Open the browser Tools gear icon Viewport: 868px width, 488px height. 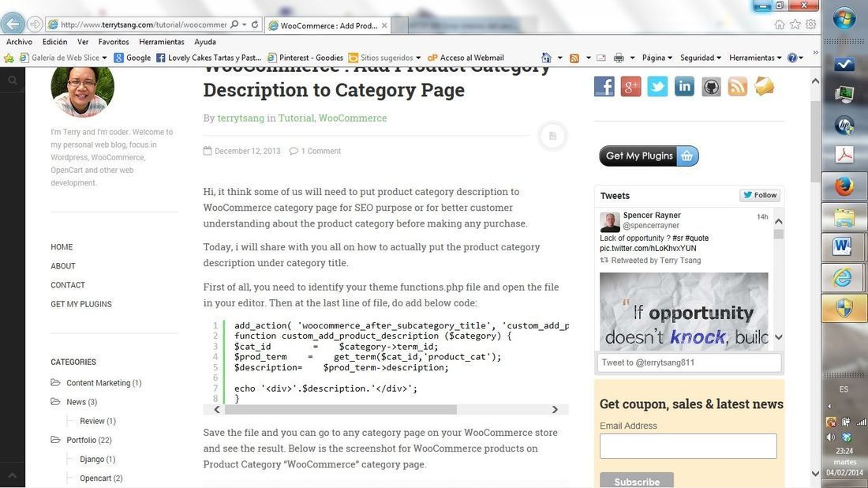[810, 24]
